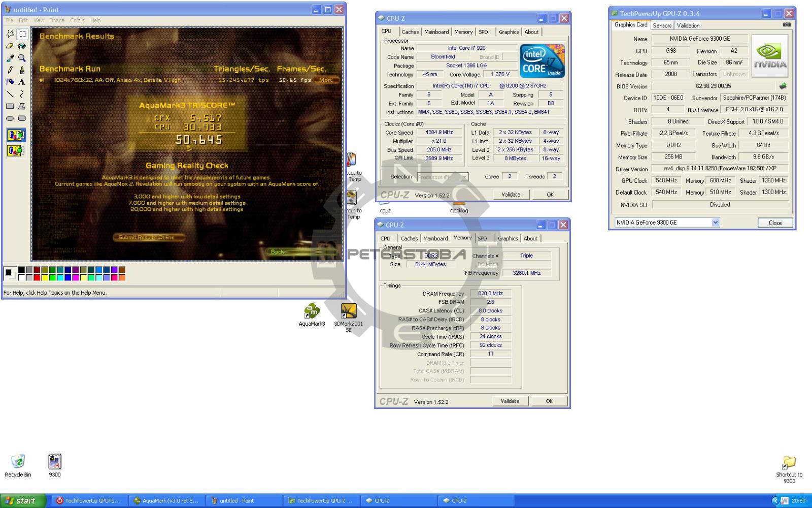
Task: Pick the black color swatch in Paint palette
Action: pos(22,270)
